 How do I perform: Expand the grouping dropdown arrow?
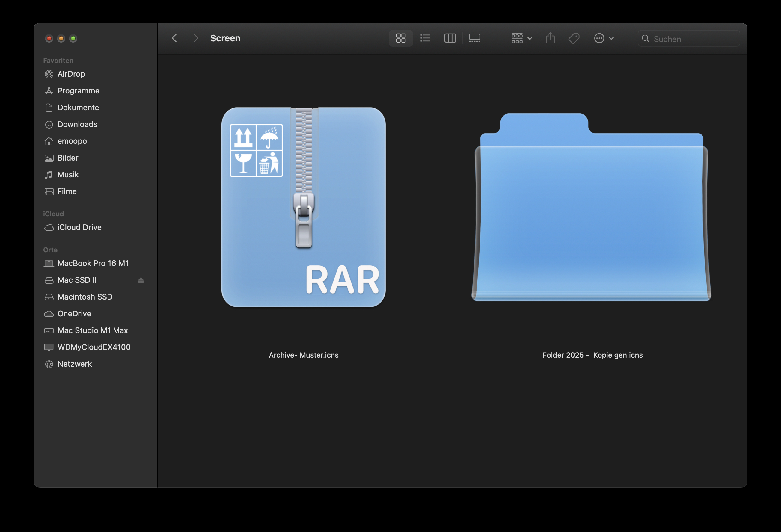530,39
